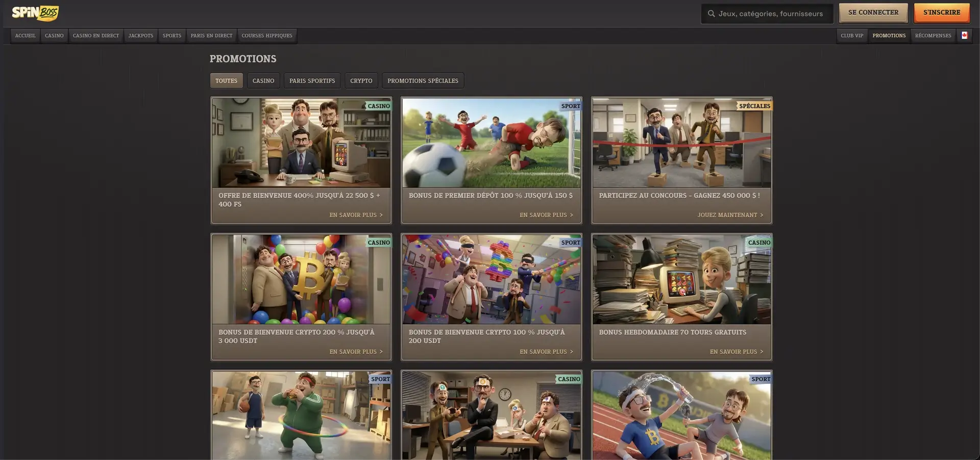The width and height of the screenshot is (980, 460).
Task: Click the search magnifier icon
Action: [x=711, y=14]
